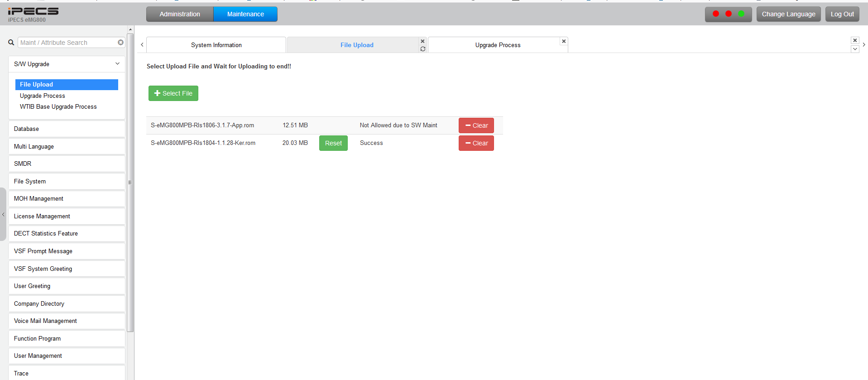Image resolution: width=868 pixels, height=380 pixels.
Task: Clear the attribute search field
Action: coord(120,43)
